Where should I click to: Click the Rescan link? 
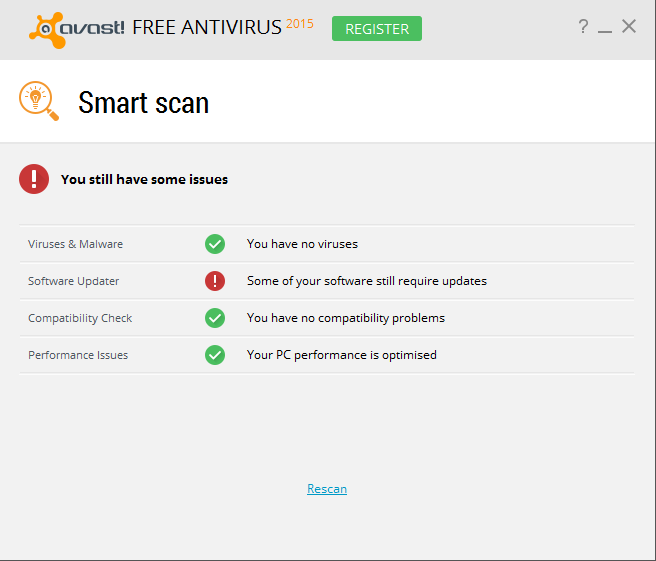327,489
